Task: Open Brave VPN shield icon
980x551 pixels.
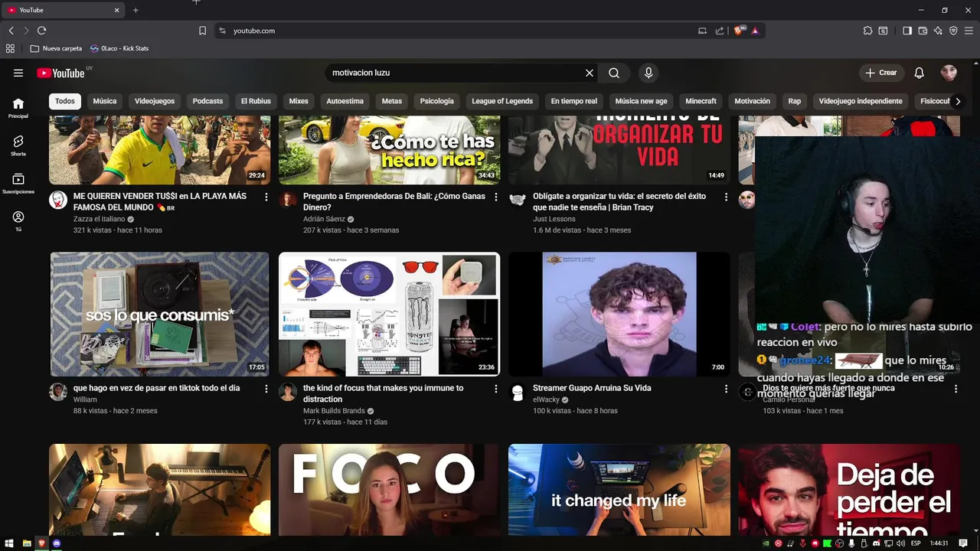Action: [953, 31]
